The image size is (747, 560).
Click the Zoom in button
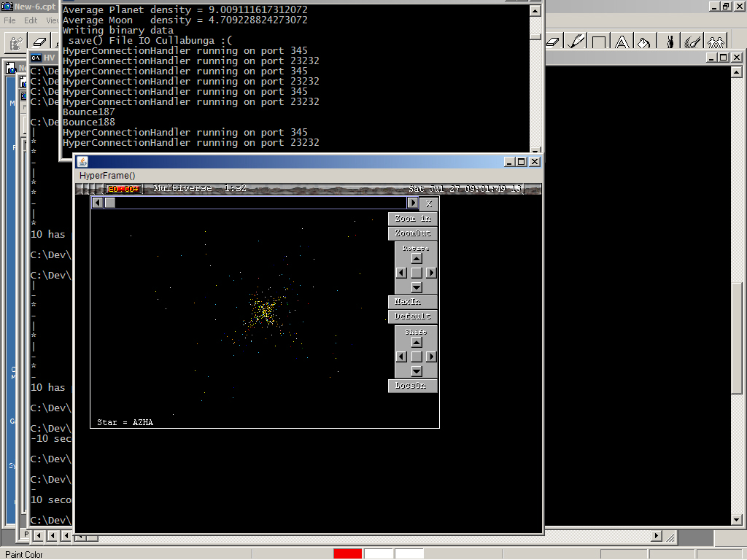point(413,218)
